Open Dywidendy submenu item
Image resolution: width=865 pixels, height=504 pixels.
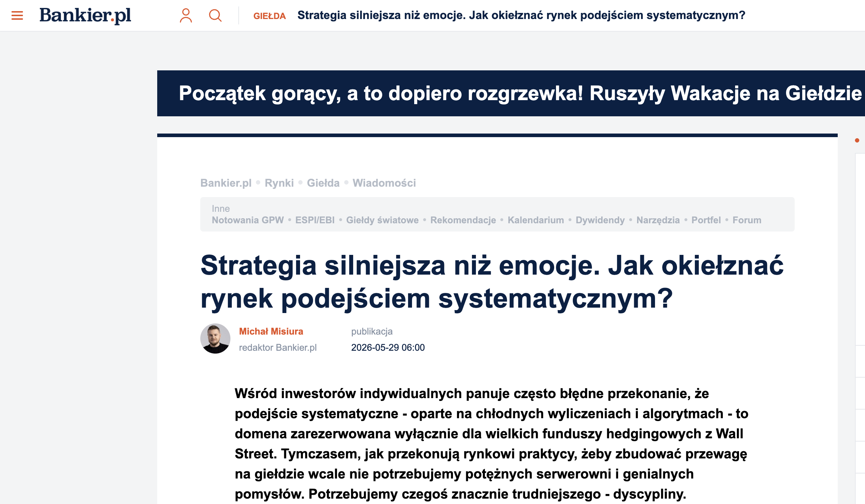coord(600,220)
